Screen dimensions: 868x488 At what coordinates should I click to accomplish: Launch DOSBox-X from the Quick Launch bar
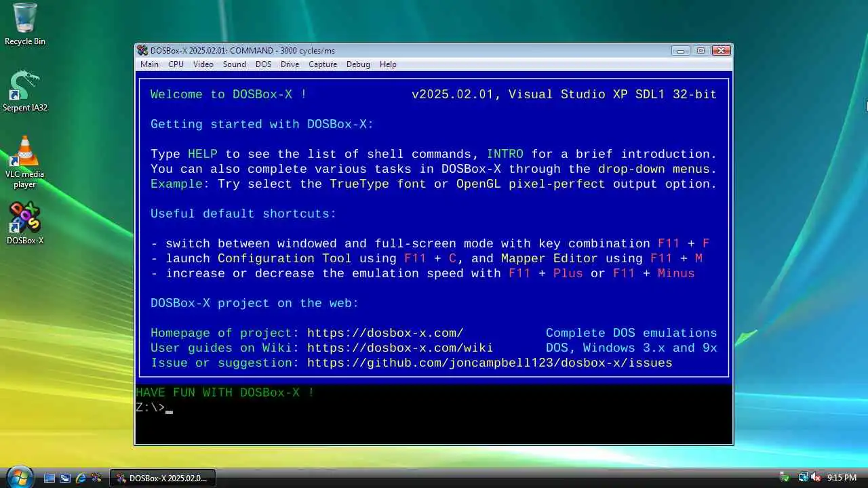click(x=96, y=478)
